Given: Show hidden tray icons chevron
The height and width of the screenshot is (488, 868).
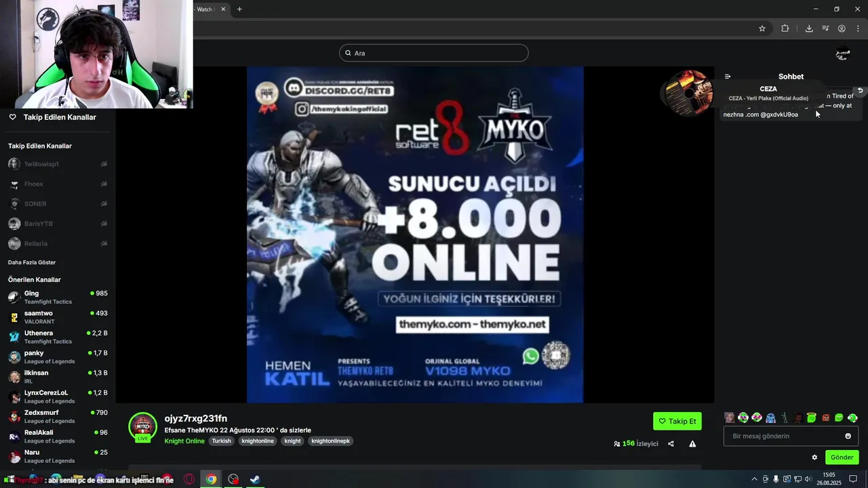Looking at the screenshot, I should tap(754, 479).
